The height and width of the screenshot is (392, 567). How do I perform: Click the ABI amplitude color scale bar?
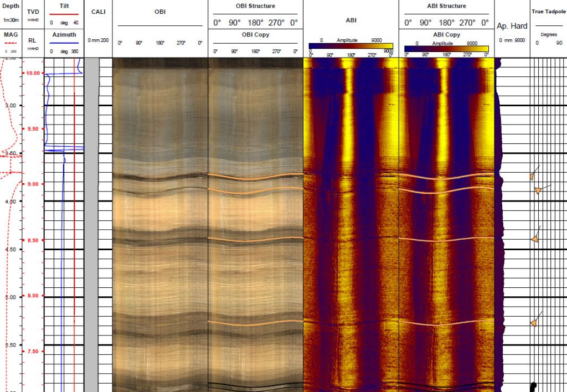tap(350, 46)
